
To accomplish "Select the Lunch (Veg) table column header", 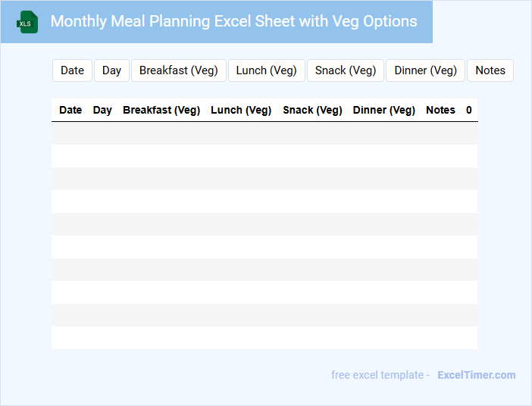I will click(x=241, y=110).
